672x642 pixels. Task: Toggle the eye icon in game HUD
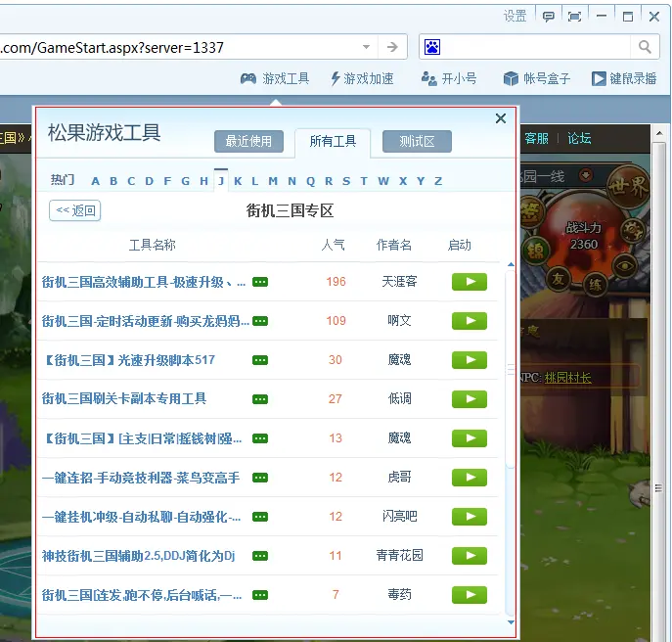point(625,266)
